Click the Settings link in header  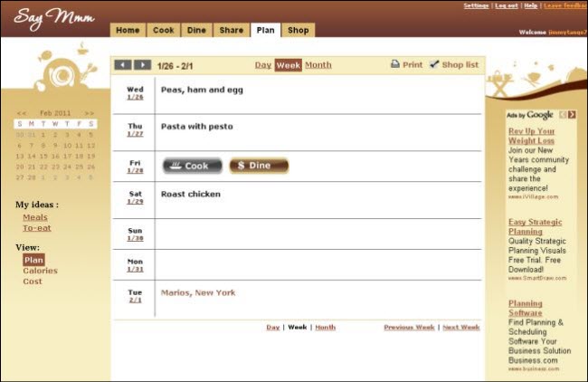[x=476, y=5]
